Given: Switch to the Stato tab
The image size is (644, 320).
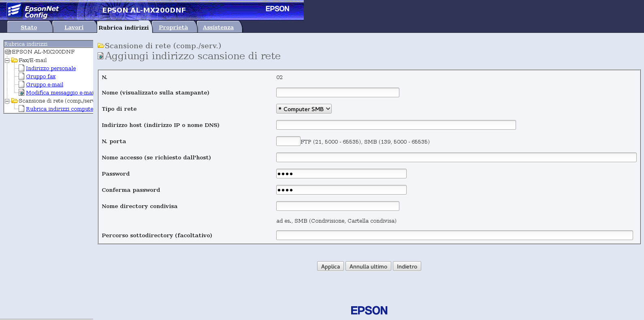Looking at the screenshot, I should tap(29, 27).
